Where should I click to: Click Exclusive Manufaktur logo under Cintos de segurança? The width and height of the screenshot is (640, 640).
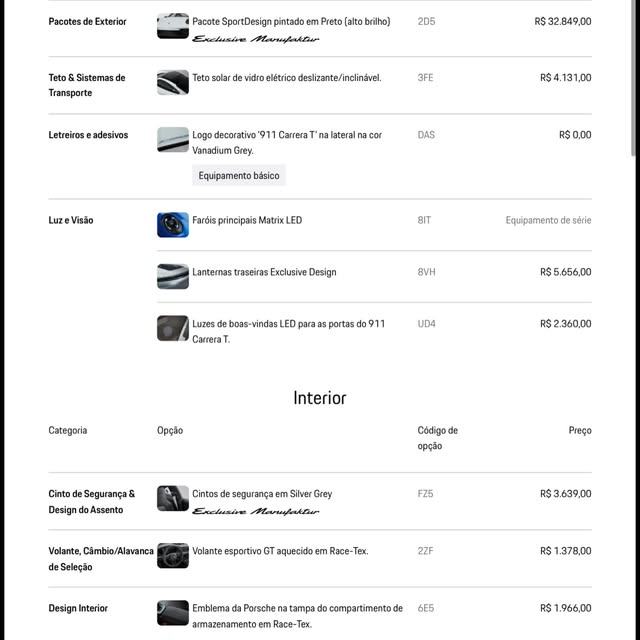(256, 511)
